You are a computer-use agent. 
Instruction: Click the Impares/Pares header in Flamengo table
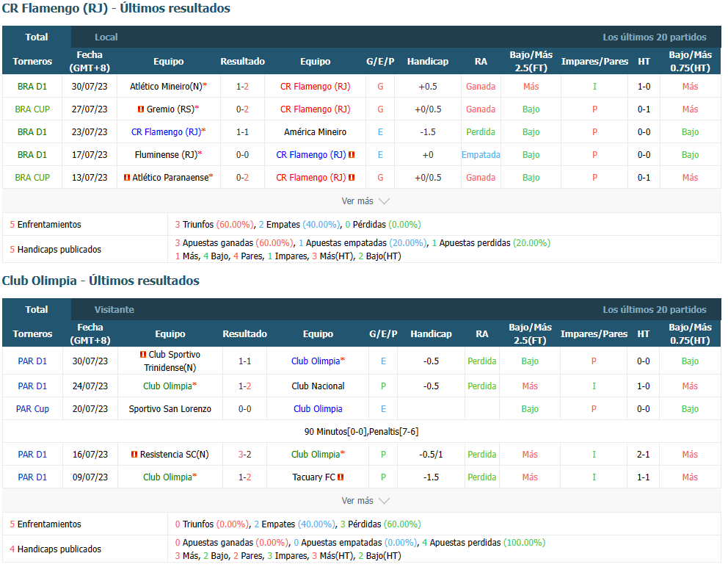coord(594,62)
